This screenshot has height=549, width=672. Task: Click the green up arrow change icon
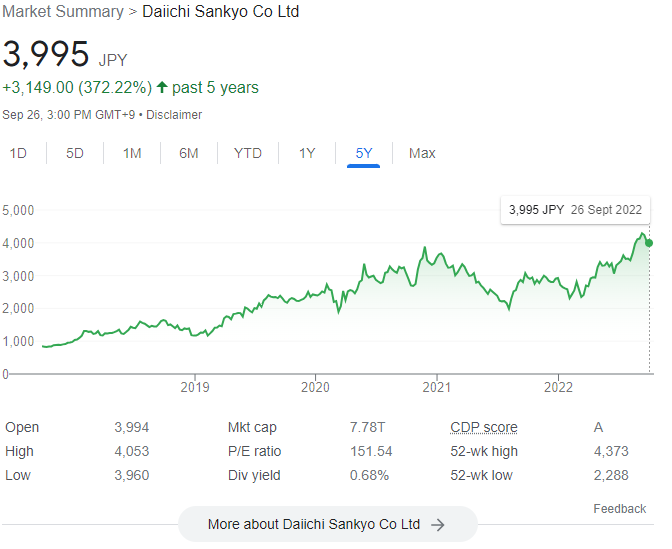click(162, 87)
